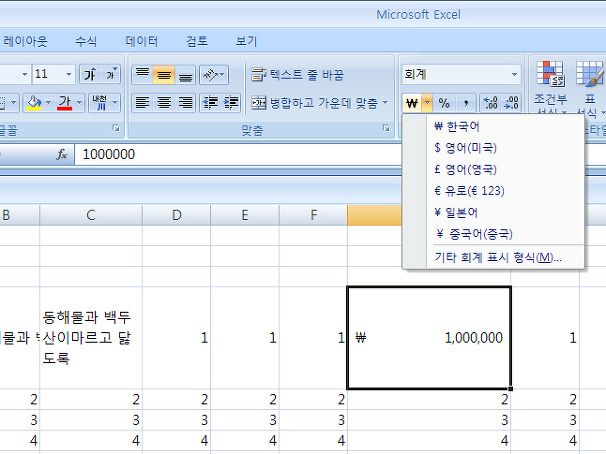Select column F header

[x=313, y=215]
